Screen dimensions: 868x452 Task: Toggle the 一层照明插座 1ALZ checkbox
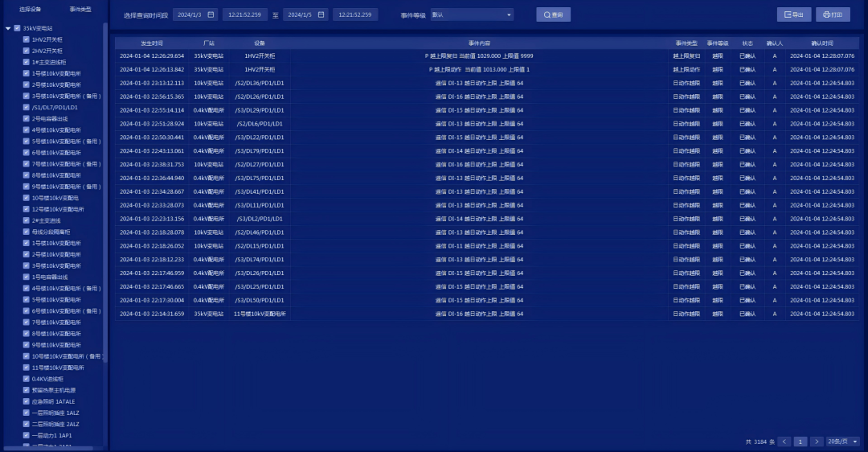(x=26, y=413)
